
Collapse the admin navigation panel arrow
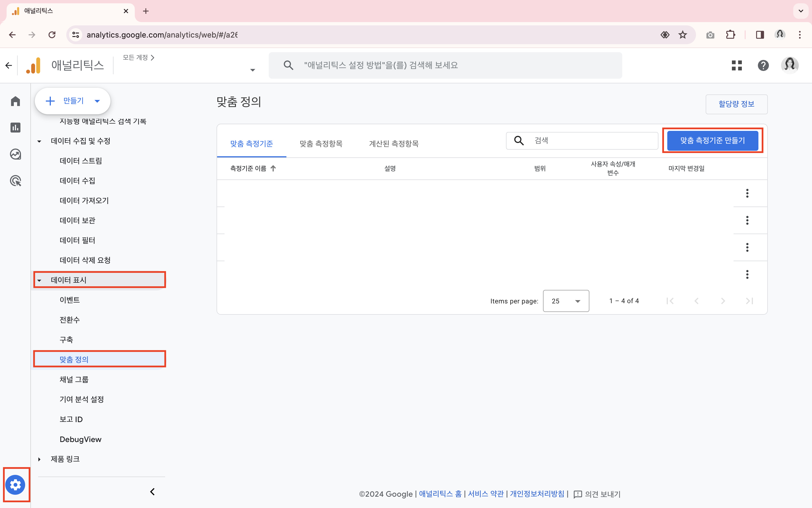point(152,491)
